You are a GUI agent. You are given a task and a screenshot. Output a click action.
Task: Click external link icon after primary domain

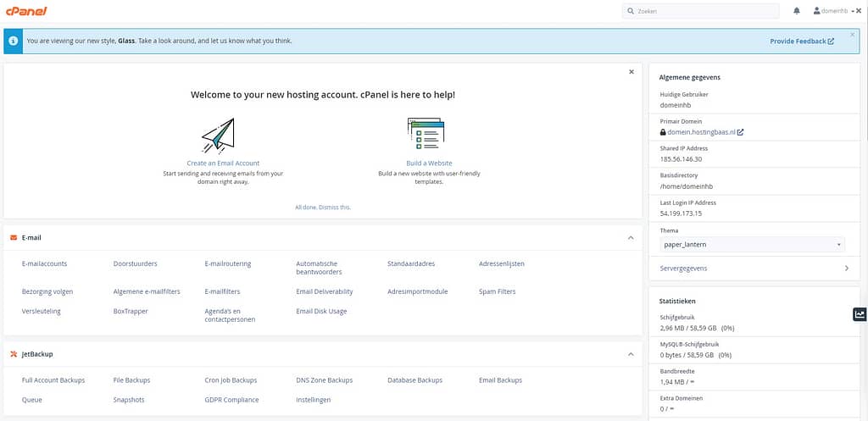click(x=741, y=132)
